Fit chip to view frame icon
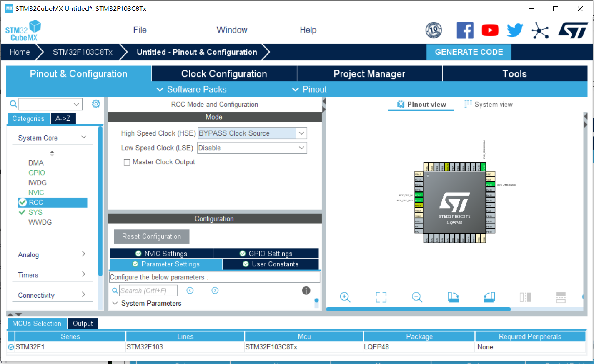Image resolution: width=594 pixels, height=364 pixels. click(381, 297)
